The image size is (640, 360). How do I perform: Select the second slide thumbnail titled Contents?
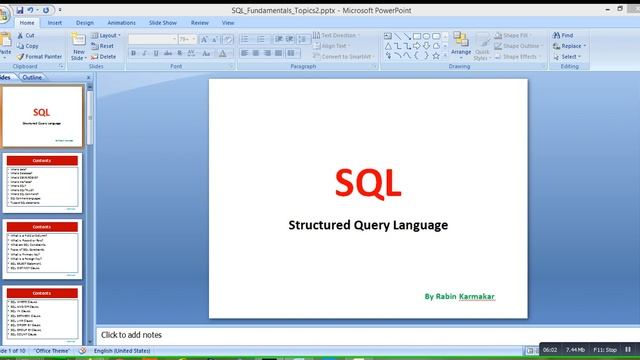pyautogui.click(x=42, y=183)
